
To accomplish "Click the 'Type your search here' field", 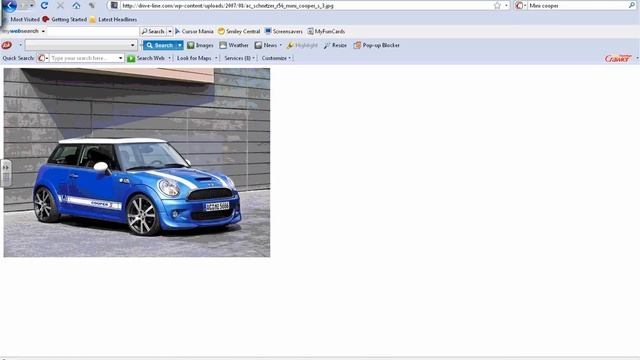I will 84,58.
